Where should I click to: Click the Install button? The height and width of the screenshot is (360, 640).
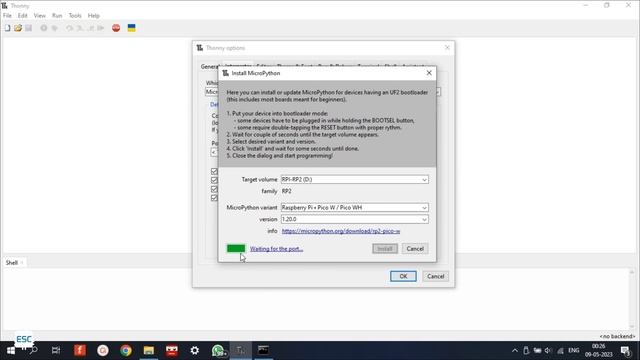[384, 249]
